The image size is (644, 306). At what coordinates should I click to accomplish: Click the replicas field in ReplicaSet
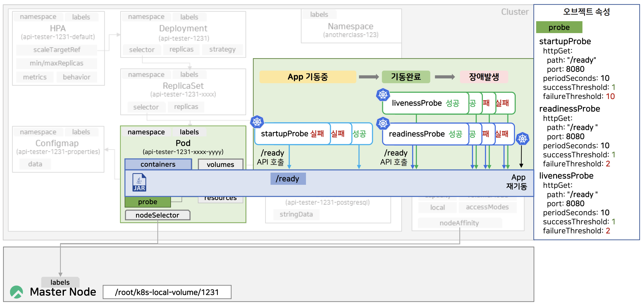pos(186,107)
